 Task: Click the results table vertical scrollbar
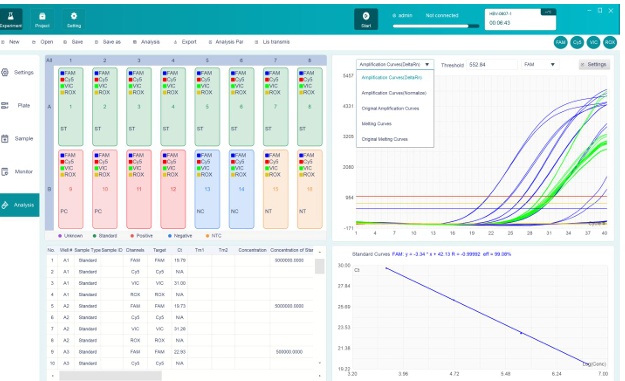click(320, 267)
